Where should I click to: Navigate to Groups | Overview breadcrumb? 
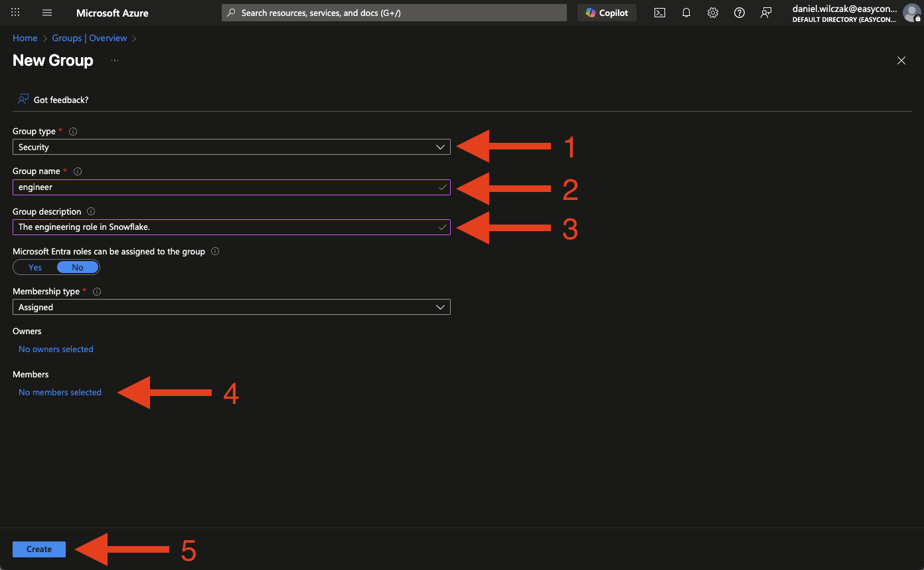tap(90, 38)
